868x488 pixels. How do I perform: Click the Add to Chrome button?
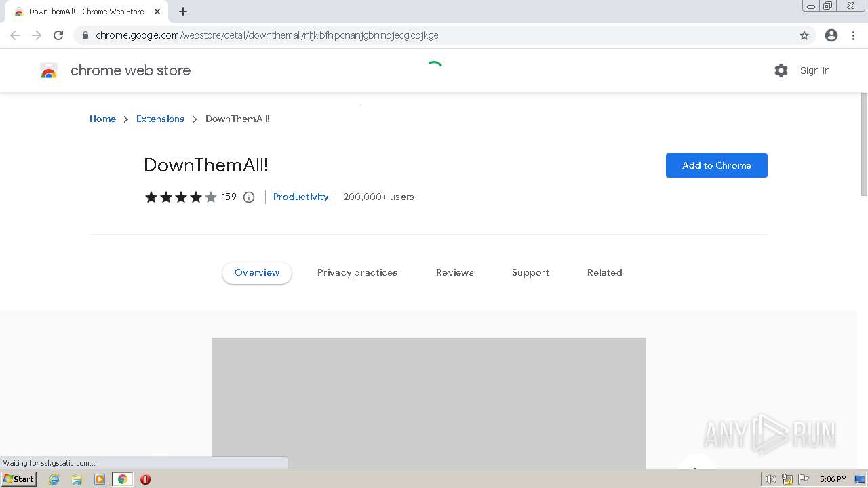point(717,165)
